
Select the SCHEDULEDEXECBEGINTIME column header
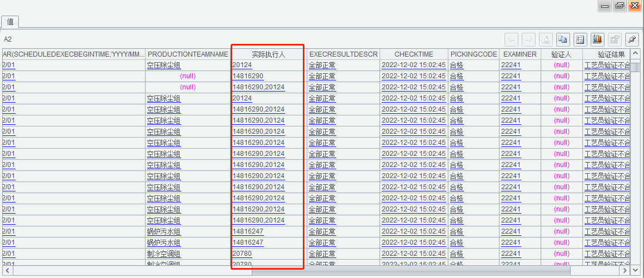click(x=73, y=54)
